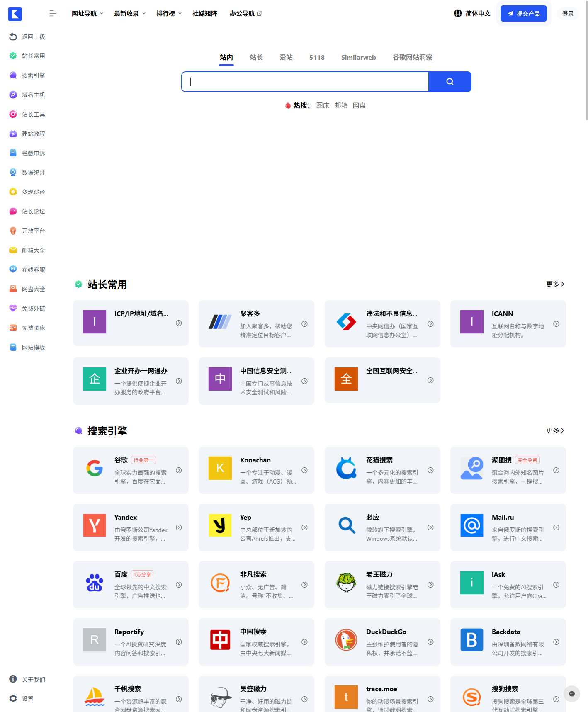This screenshot has height=712, width=588.
Task: Select 站长常用 in the sidebar
Action: [27, 56]
